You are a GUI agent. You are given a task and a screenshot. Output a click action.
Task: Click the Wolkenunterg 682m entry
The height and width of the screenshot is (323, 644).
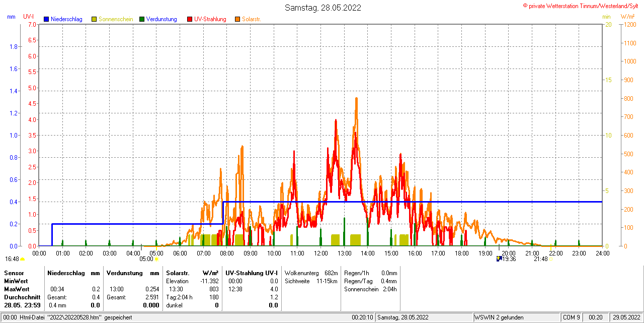pyautogui.click(x=311, y=273)
